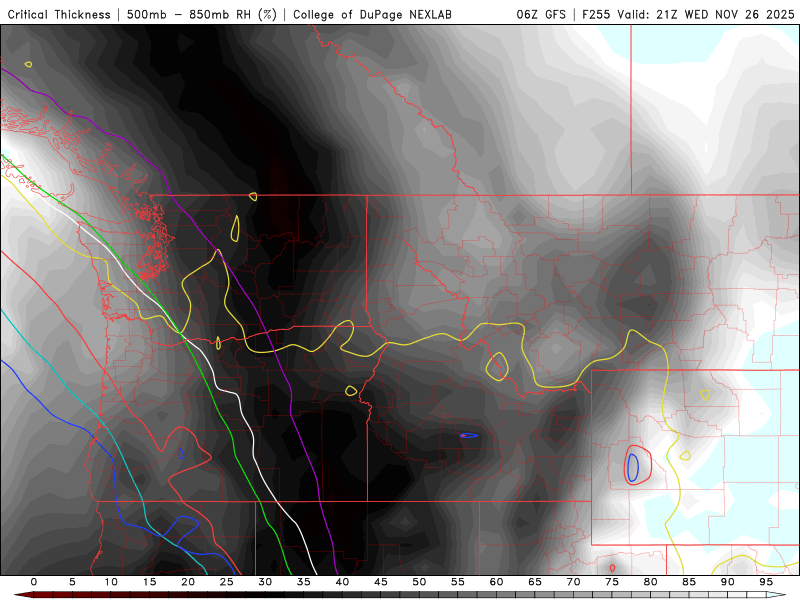Click the "500mb - 850mb RH (%)" label
Image resolution: width=800 pixels, height=600 pixels.
[x=202, y=15]
